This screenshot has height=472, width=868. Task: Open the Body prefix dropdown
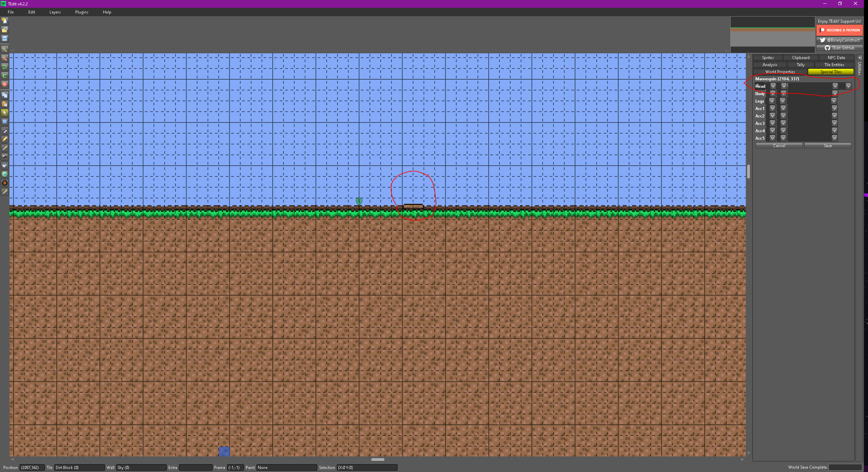point(783,93)
